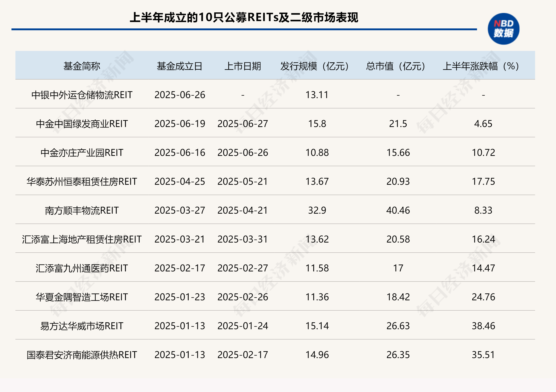
Task: Click listing date 2025-03-31
Action: coord(243,239)
